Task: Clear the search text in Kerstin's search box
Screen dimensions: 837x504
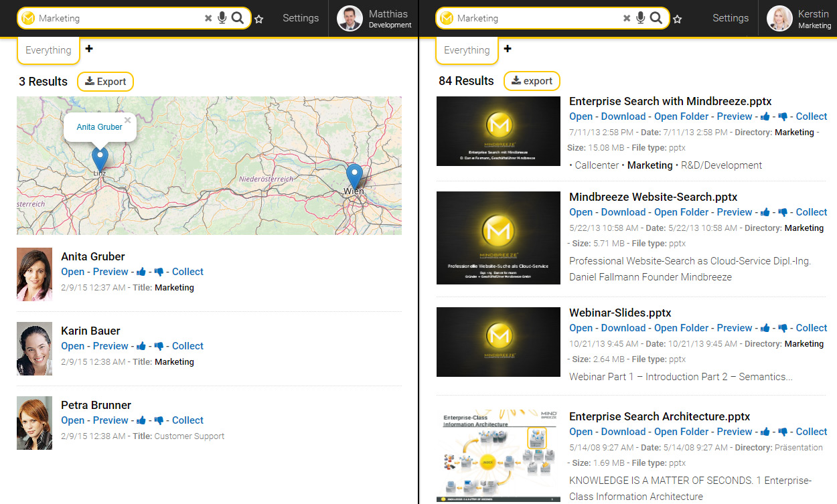Action: pos(627,19)
